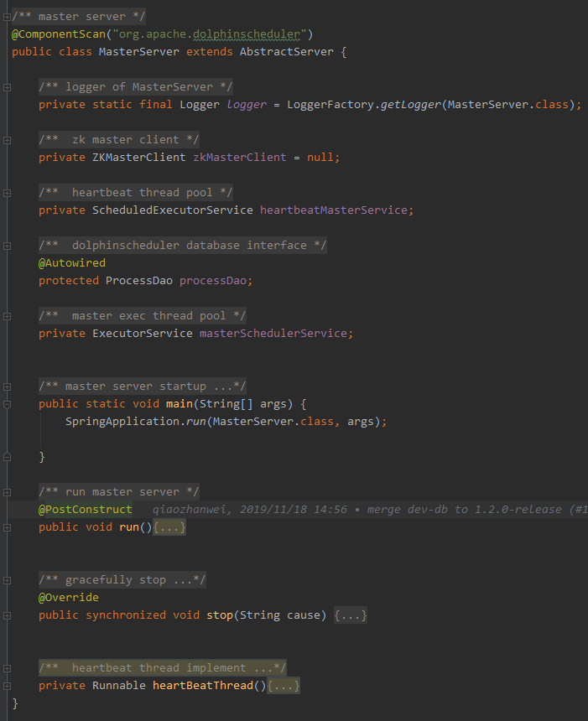Viewport: 588px width, 721px height.
Task: Expand gutter fold beside "dolphinscheduler database interface" comment
Action: coord(7,246)
